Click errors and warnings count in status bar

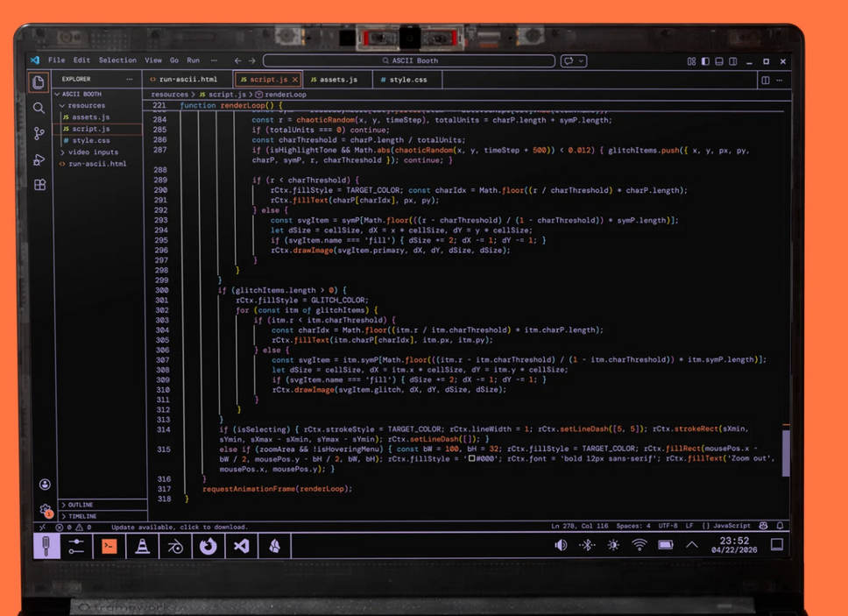click(74, 527)
